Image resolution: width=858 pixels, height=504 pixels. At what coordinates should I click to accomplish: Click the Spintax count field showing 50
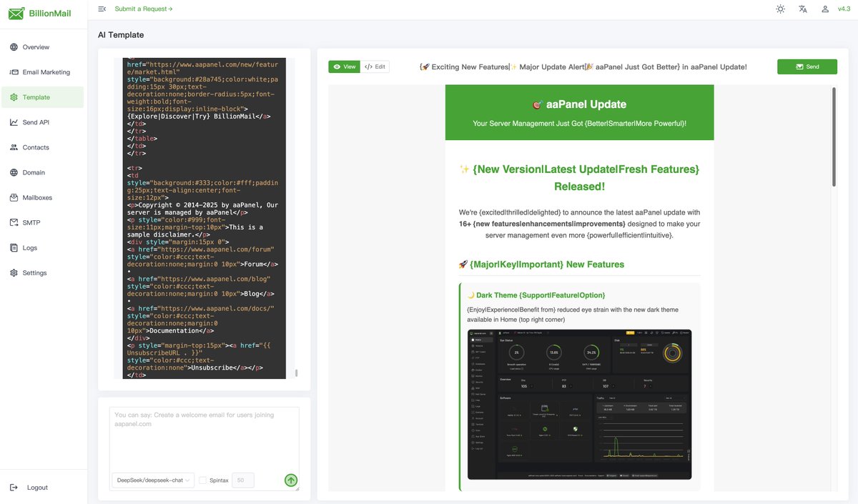point(243,480)
